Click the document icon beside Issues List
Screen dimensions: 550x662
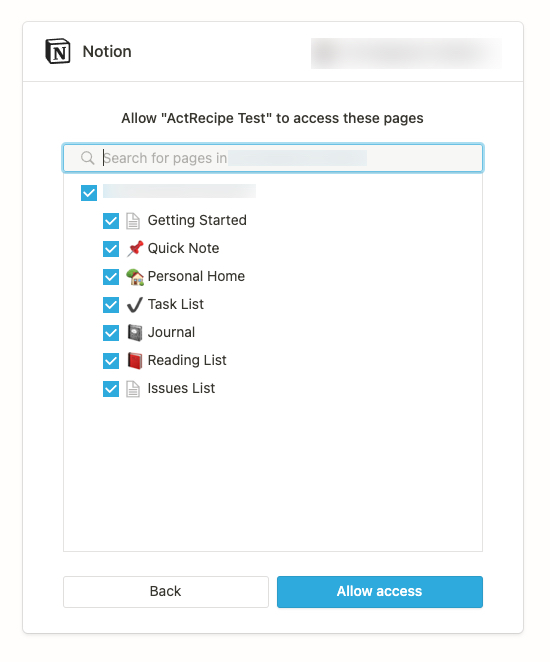tap(133, 388)
